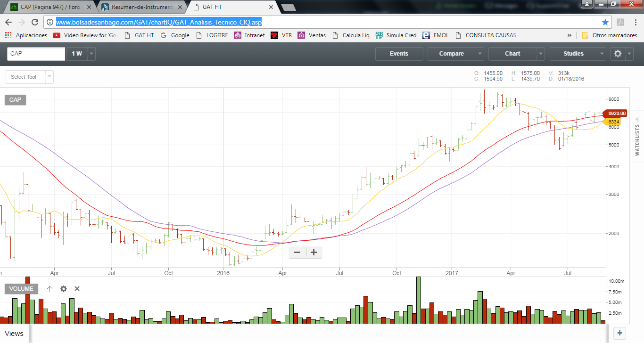Click the VOLUME panel label
This screenshot has width=644, height=343.
click(21, 289)
